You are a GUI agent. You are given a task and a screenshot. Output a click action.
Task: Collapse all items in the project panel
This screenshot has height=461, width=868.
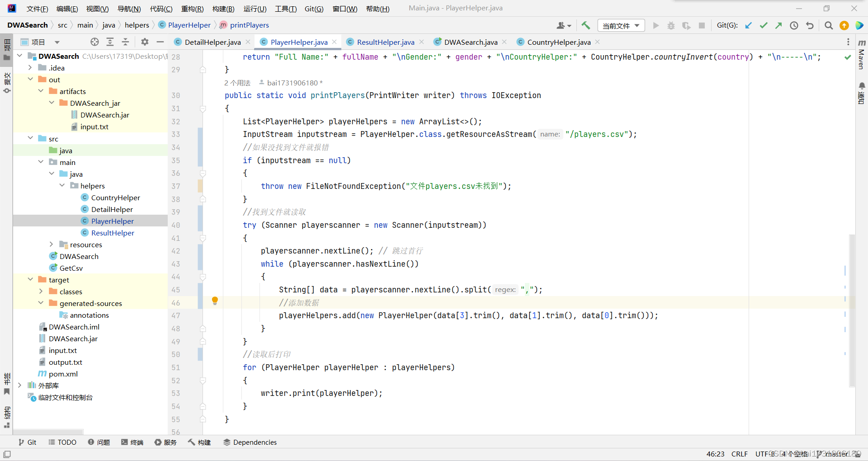tap(125, 42)
